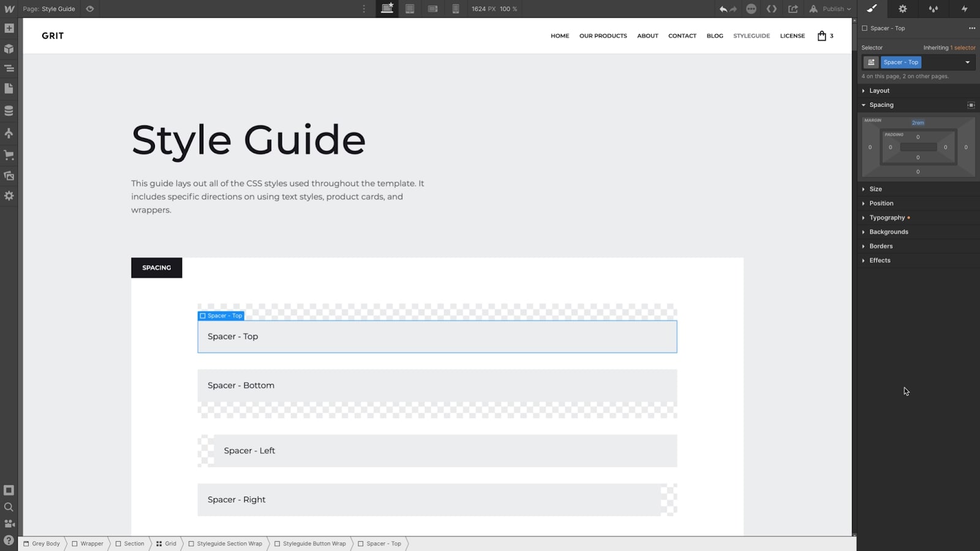Open video tutorials icon in left sidebar
This screenshot has width=980, height=551.
coord(9,523)
